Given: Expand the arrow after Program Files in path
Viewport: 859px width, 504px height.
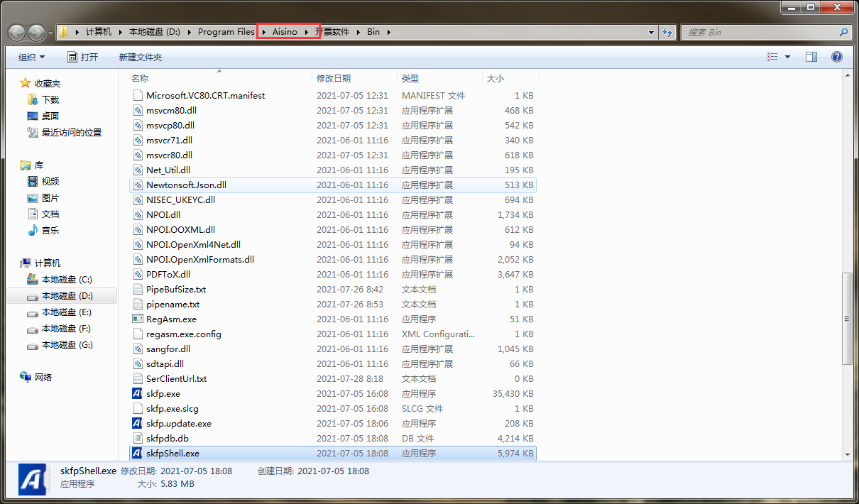Looking at the screenshot, I should [263, 32].
